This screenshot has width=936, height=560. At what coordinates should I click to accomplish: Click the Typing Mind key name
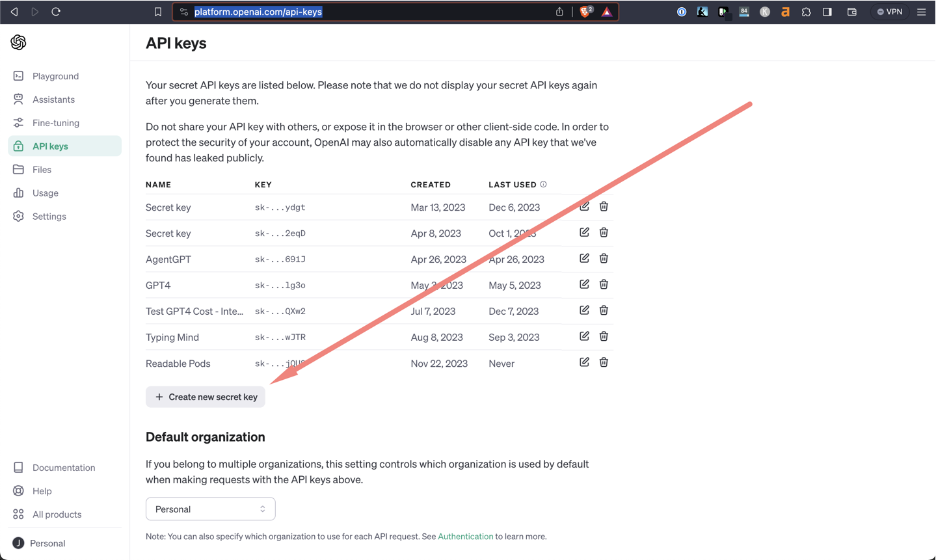pyautogui.click(x=172, y=338)
